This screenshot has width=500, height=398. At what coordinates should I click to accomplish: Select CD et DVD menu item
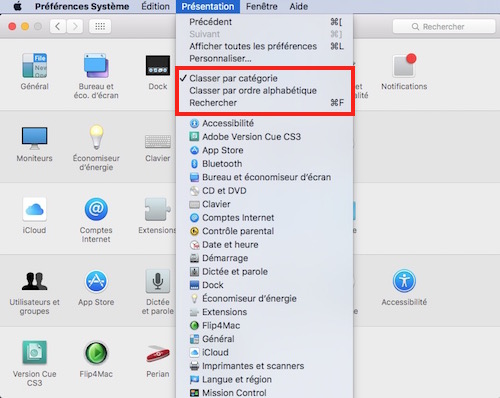pos(265,191)
